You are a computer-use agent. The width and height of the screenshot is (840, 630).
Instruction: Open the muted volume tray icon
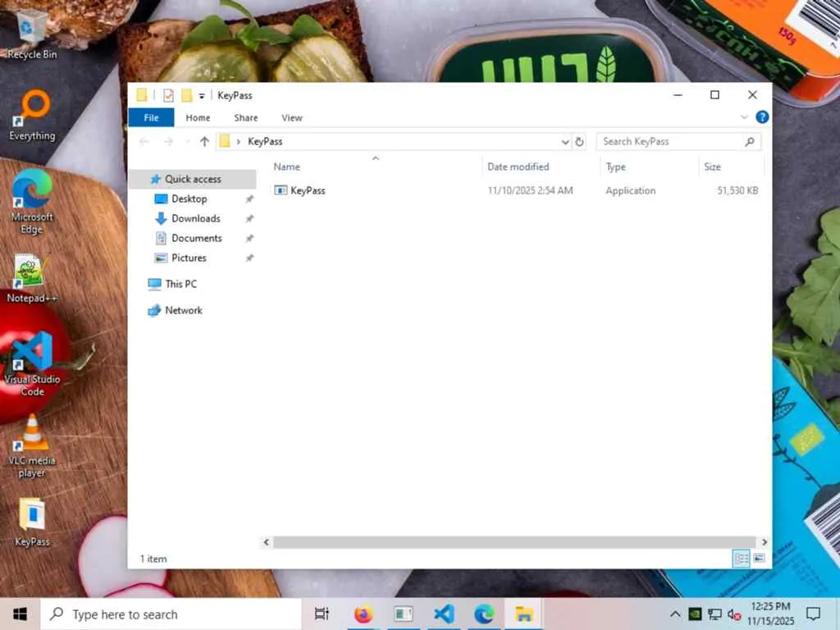point(734,614)
